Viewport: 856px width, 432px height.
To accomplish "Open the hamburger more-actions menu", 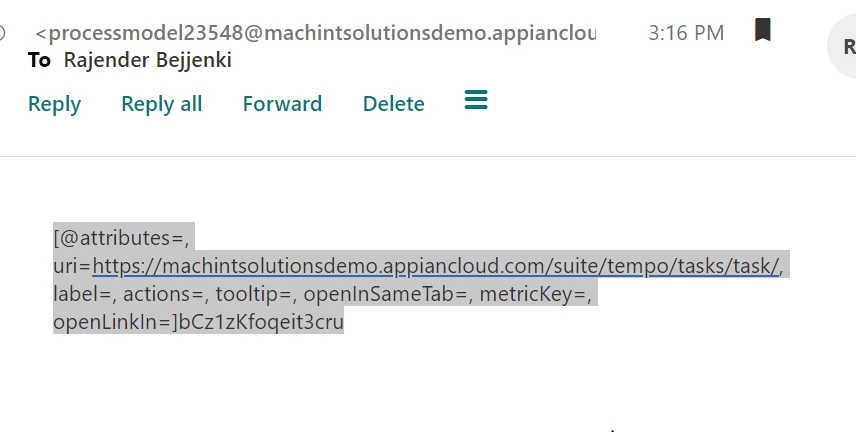I will [476, 100].
